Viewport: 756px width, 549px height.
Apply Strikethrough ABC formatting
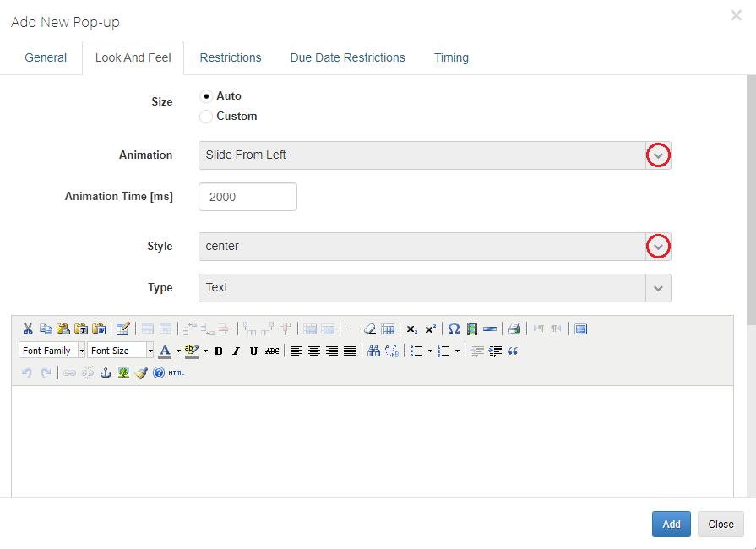[x=272, y=351]
